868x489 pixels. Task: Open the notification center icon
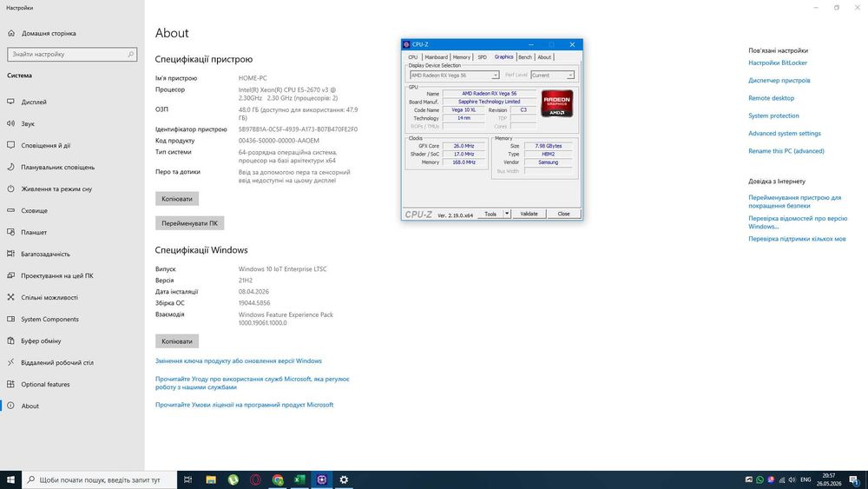(854, 479)
